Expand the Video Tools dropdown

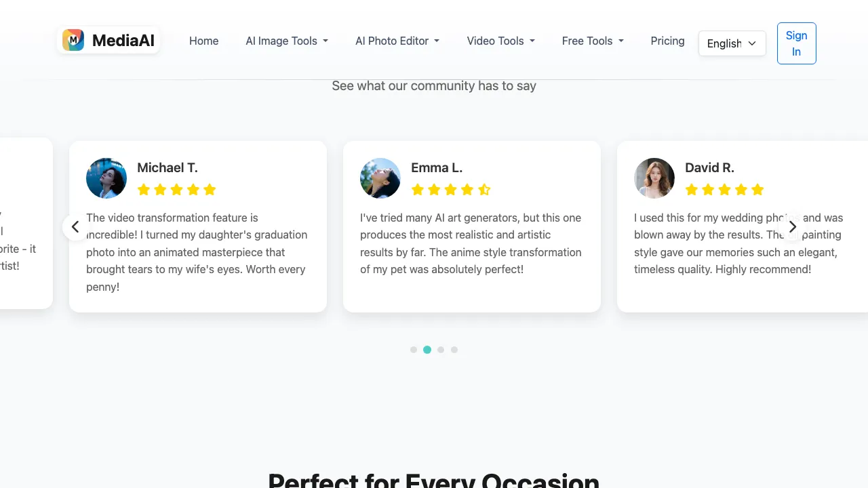tap(500, 41)
